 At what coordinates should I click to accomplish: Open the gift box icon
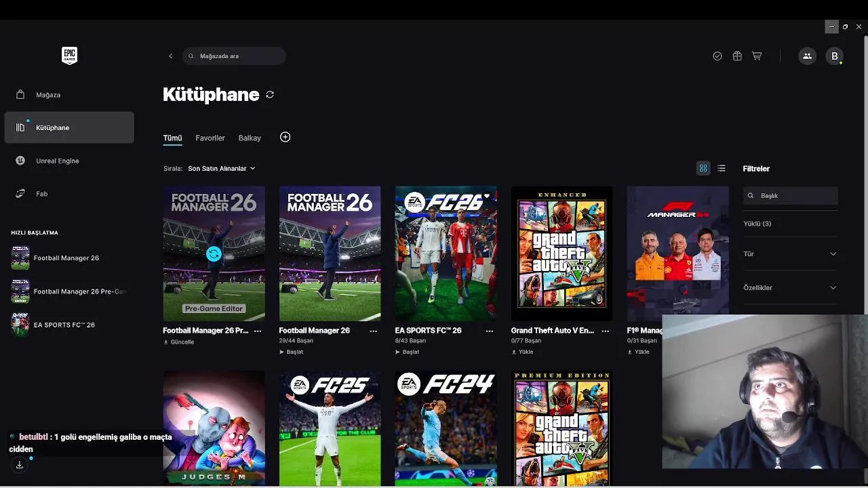point(737,56)
